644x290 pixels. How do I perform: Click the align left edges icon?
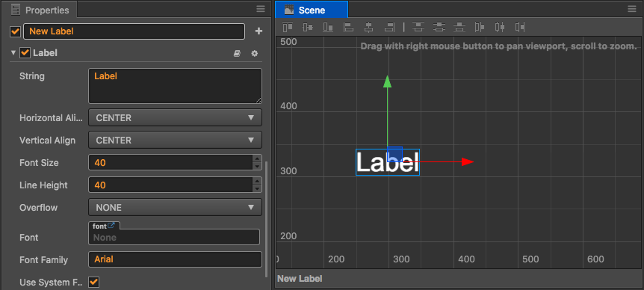tap(348, 28)
